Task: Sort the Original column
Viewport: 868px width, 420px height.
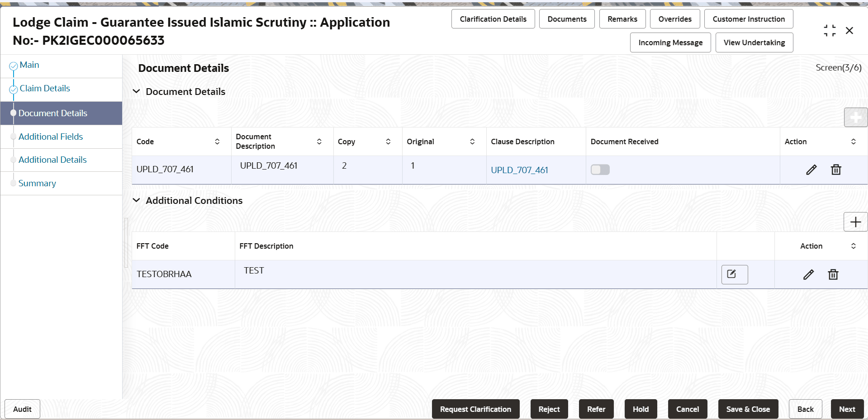Action: 473,141
